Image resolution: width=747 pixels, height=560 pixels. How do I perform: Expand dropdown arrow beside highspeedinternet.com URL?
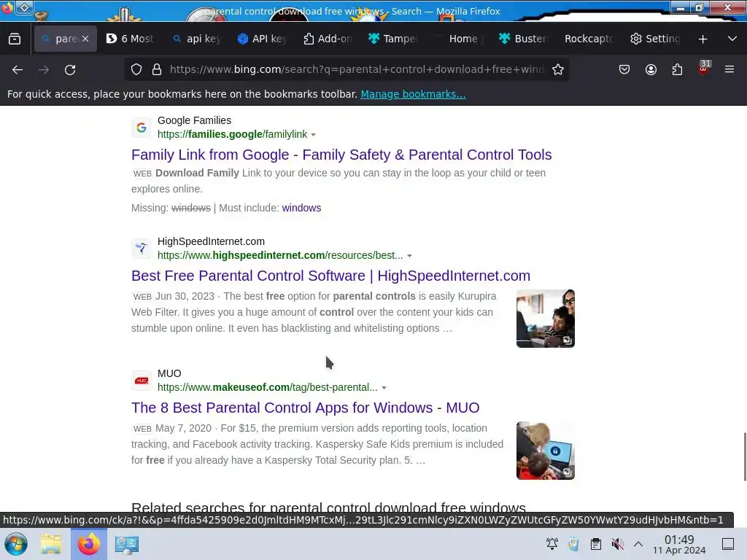point(409,256)
